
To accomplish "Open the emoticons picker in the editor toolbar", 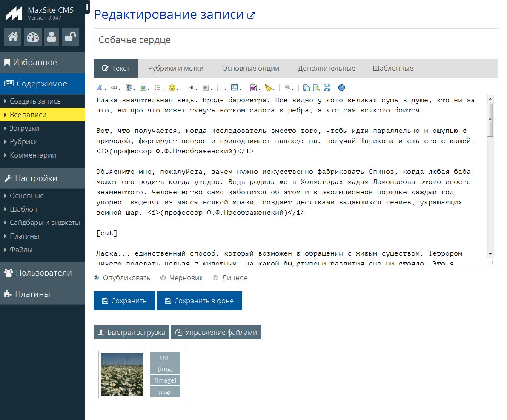I will coord(172,88).
